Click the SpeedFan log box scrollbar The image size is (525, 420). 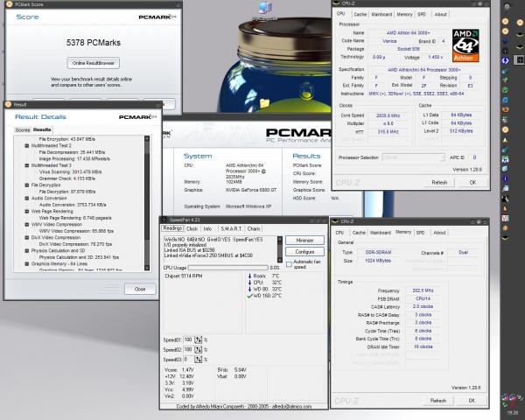pos(280,249)
